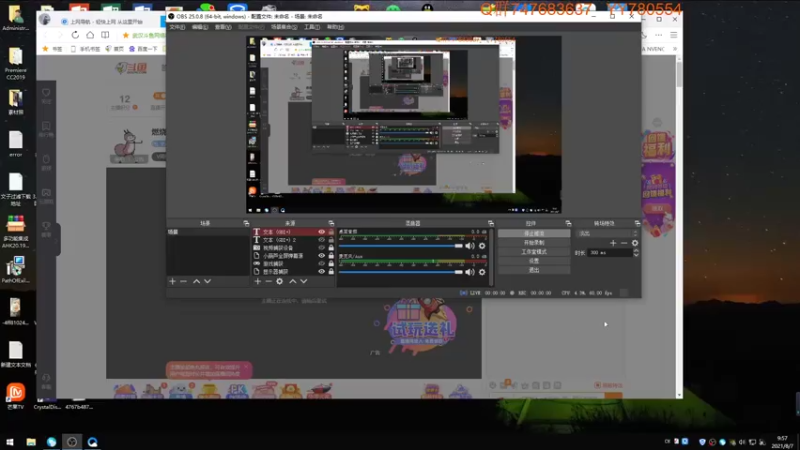
Task: Open the 场景集合(S) menu in OBS
Action: click(284, 27)
